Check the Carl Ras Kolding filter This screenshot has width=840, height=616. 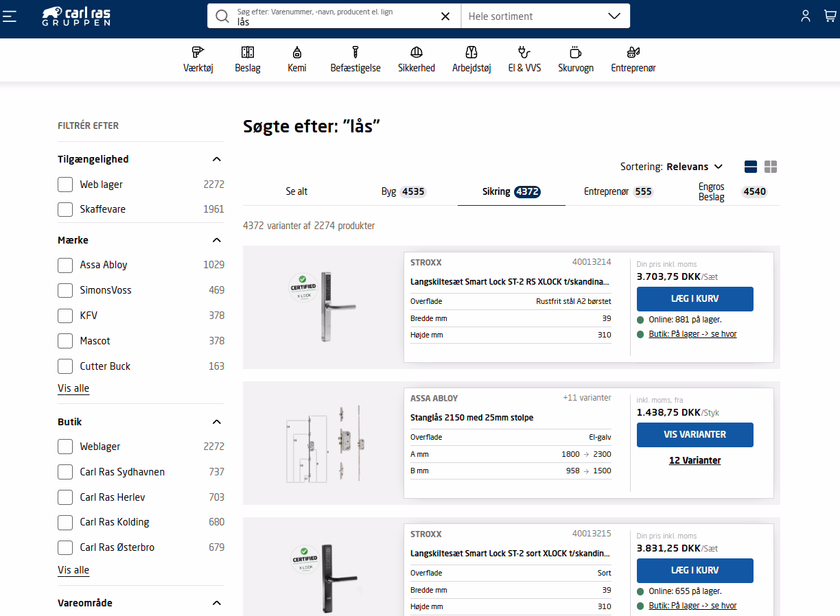click(x=65, y=522)
